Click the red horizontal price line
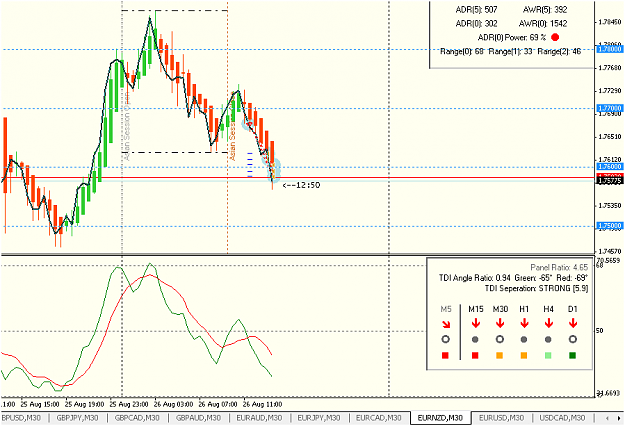 click(298, 177)
